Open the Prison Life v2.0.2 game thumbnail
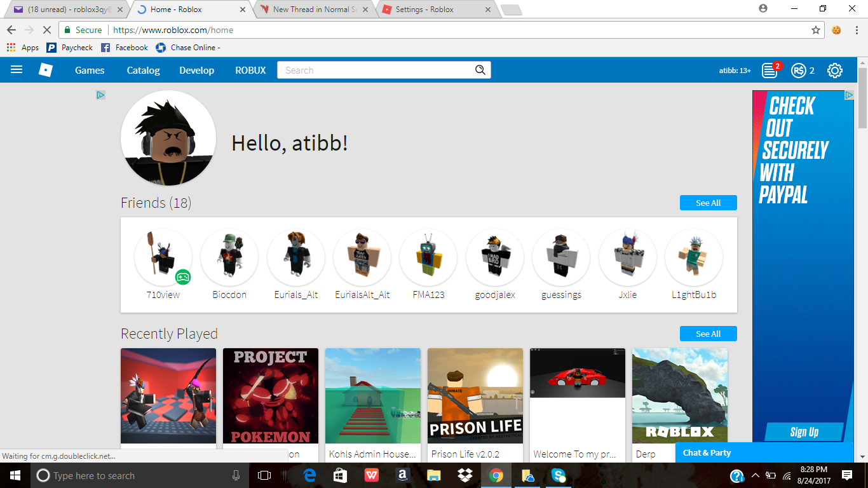This screenshot has height=488, width=868. pyautogui.click(x=475, y=395)
